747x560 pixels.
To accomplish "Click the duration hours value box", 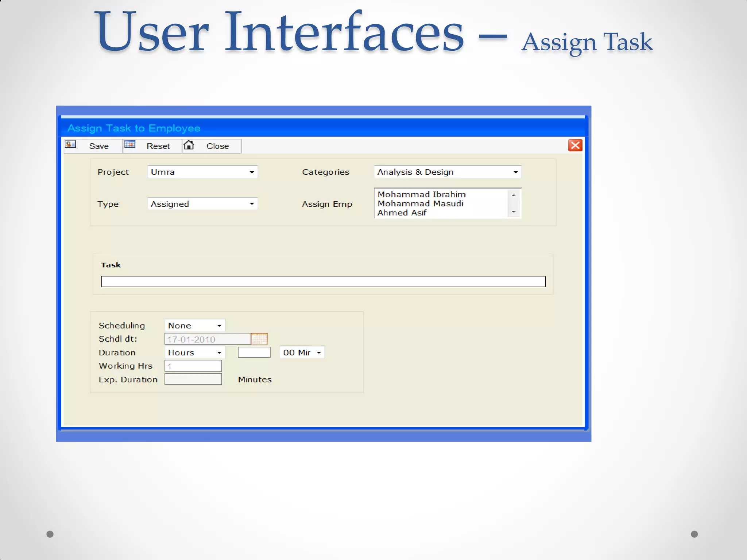I will (254, 353).
